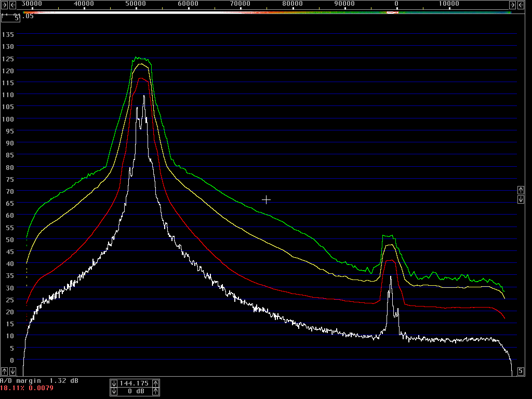Click the down-arrow button on the spectrum's right edge
532x399 pixels.
coord(521,199)
